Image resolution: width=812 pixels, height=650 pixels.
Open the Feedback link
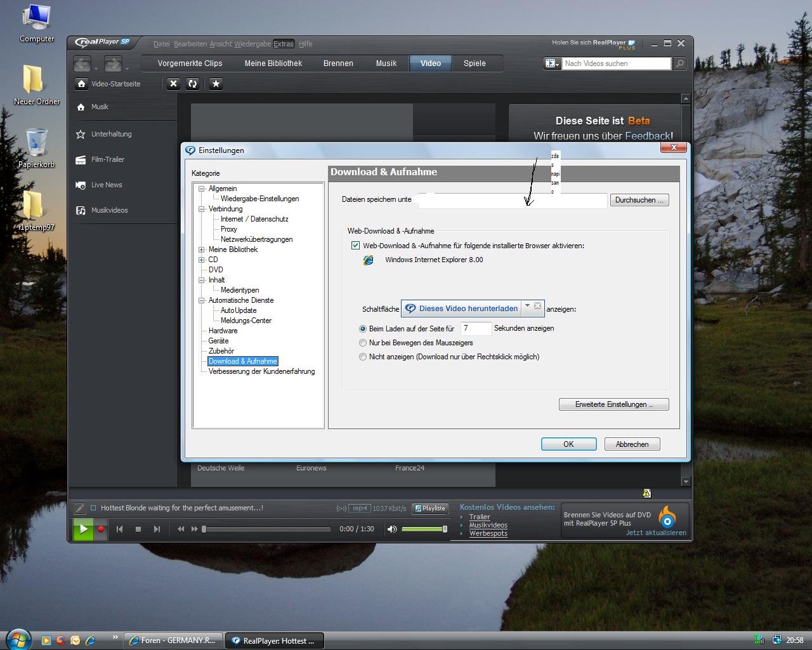coord(647,136)
